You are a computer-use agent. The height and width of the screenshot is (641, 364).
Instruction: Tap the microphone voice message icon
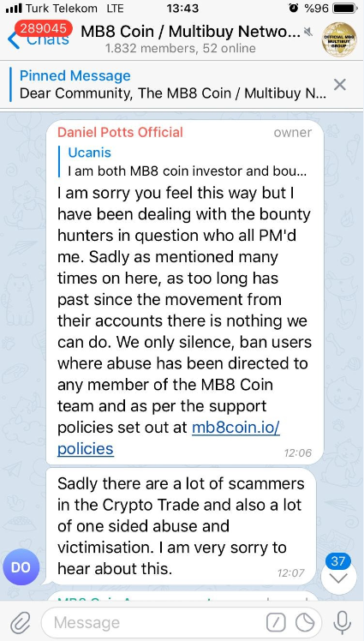pyautogui.click(x=342, y=623)
